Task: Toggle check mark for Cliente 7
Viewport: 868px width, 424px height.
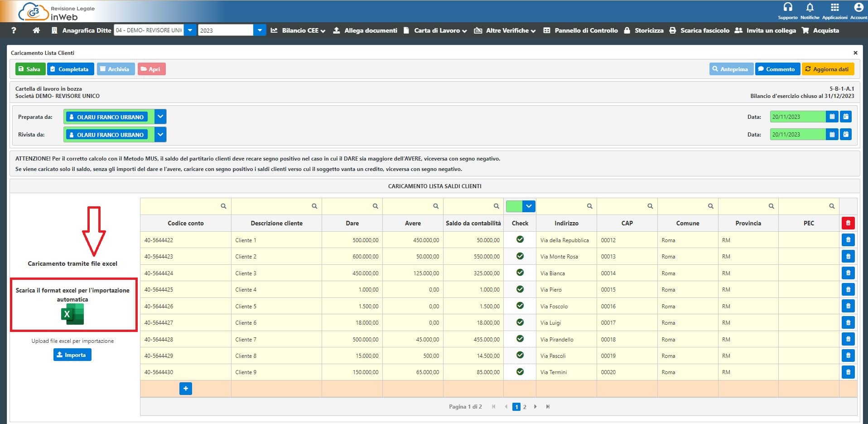Action: (520, 339)
